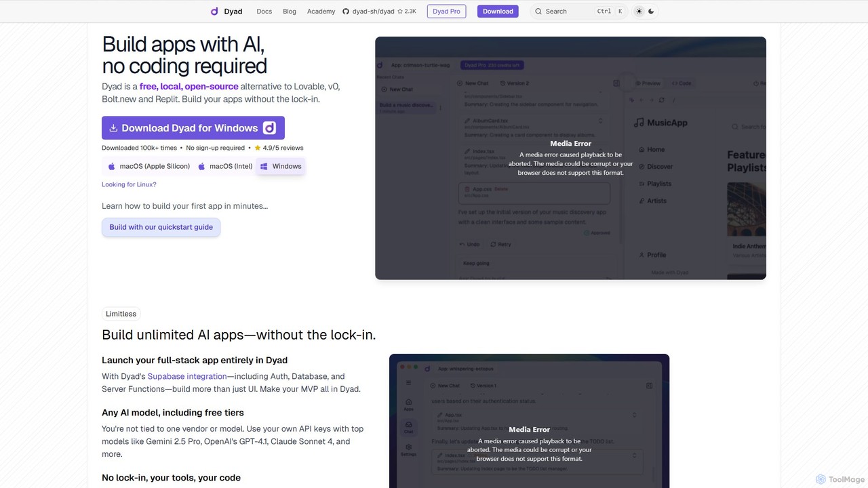Click the Dyad Pro button in the navbar

pos(446,12)
